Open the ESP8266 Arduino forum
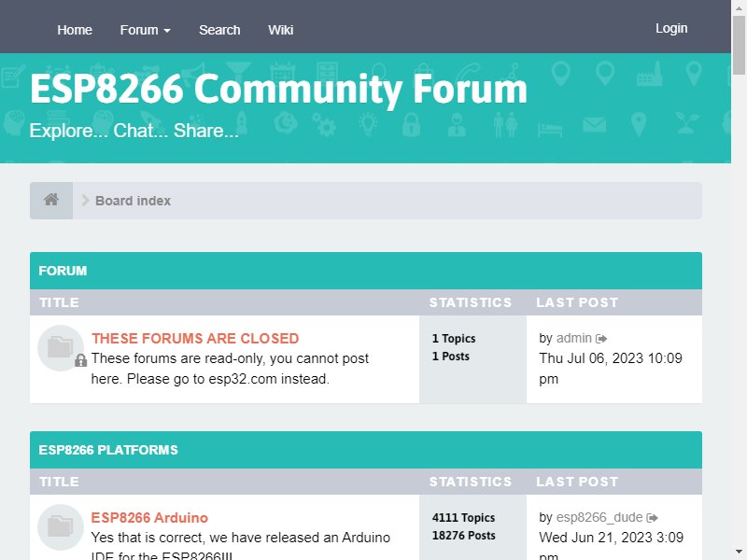This screenshot has width=747, height=560. tap(149, 518)
